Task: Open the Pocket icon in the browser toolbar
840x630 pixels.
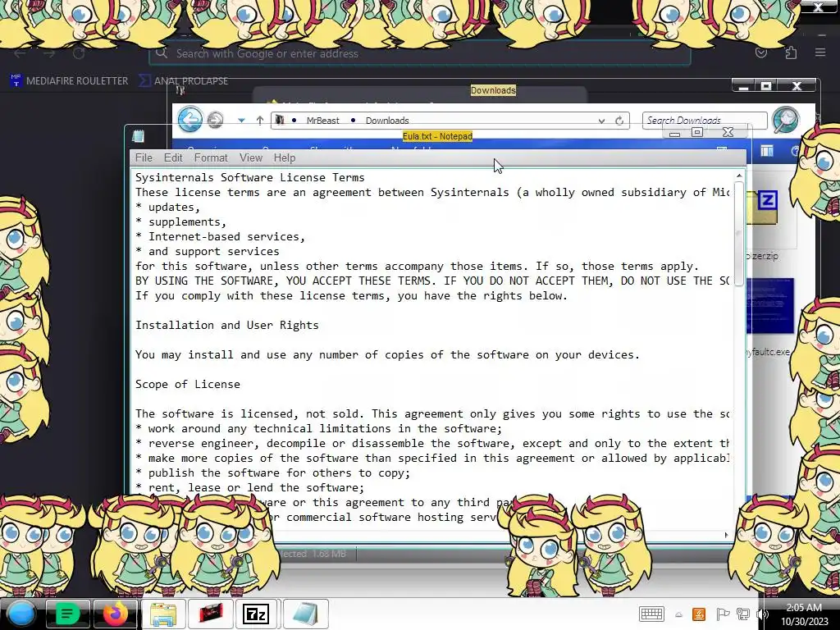Action: (x=760, y=52)
